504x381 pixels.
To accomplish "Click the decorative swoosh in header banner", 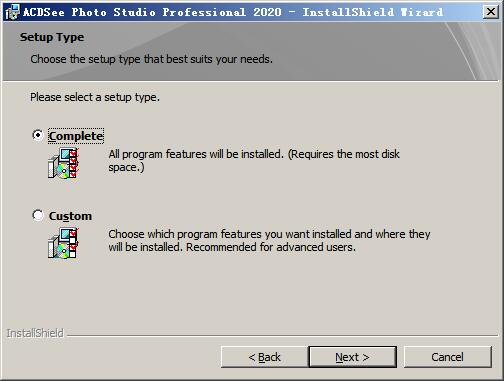I will point(473,52).
